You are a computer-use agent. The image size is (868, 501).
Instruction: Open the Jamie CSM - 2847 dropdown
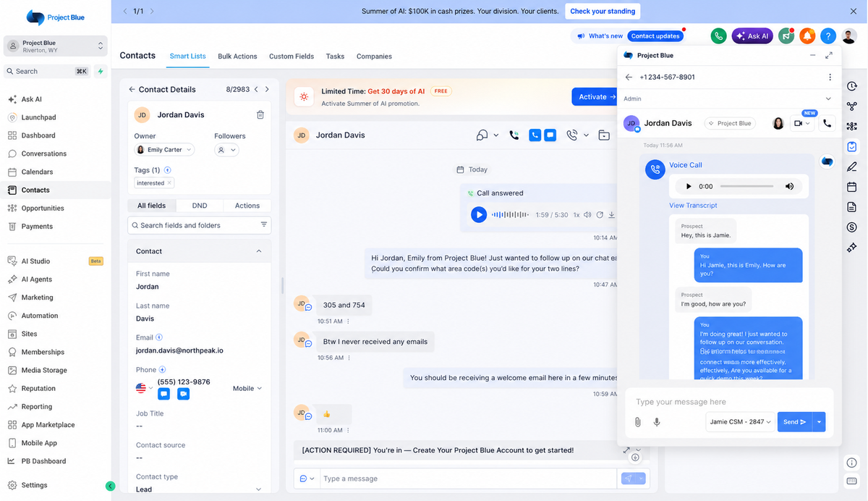click(x=739, y=422)
